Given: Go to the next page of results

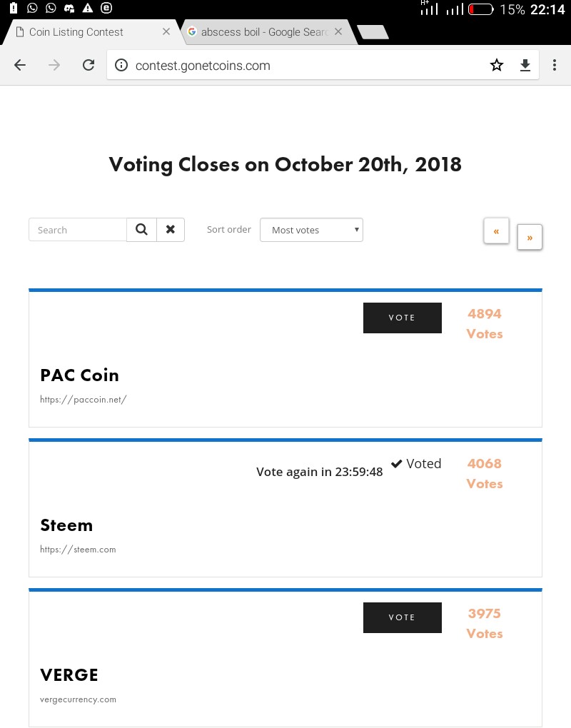Looking at the screenshot, I should pos(530,238).
